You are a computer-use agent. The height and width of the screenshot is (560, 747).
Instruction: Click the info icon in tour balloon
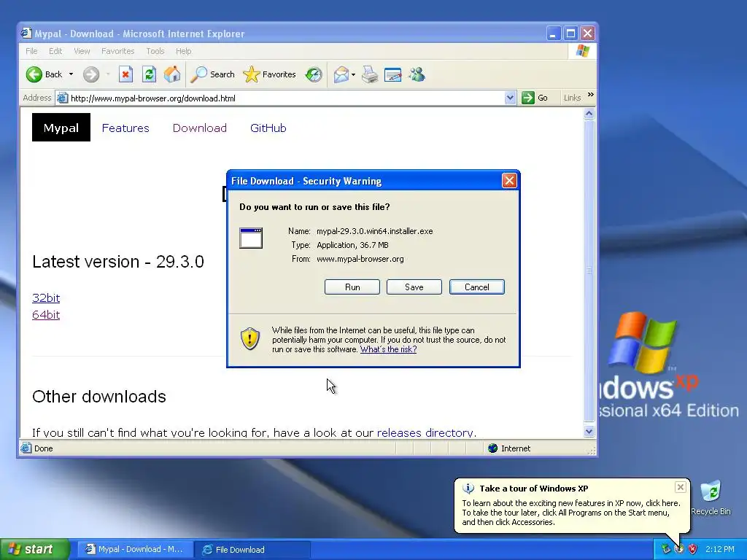pos(468,489)
